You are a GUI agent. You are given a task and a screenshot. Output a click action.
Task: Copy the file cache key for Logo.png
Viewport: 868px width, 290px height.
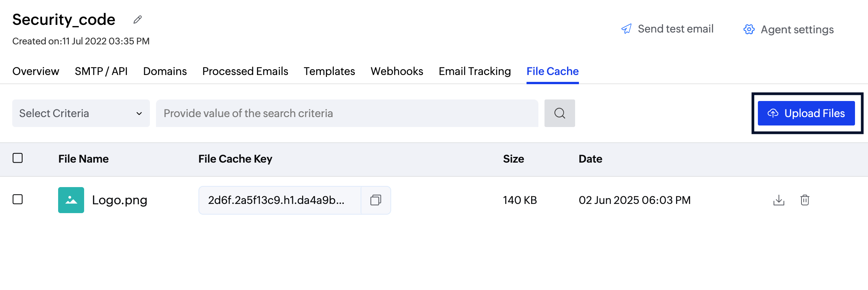coord(376,200)
